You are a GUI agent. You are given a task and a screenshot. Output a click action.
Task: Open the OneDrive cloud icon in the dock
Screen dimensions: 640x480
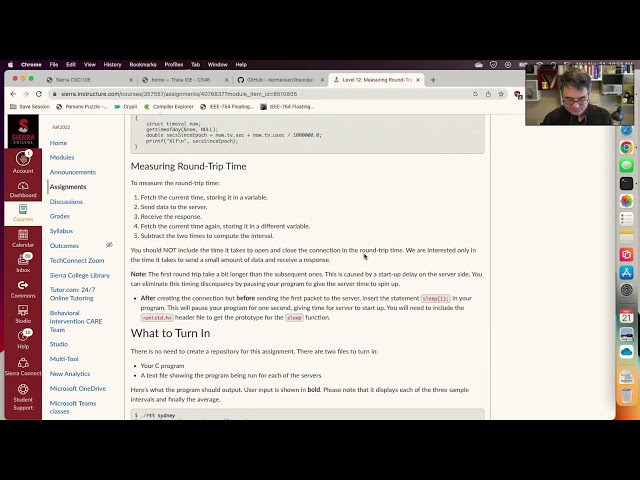pyautogui.click(x=627, y=351)
